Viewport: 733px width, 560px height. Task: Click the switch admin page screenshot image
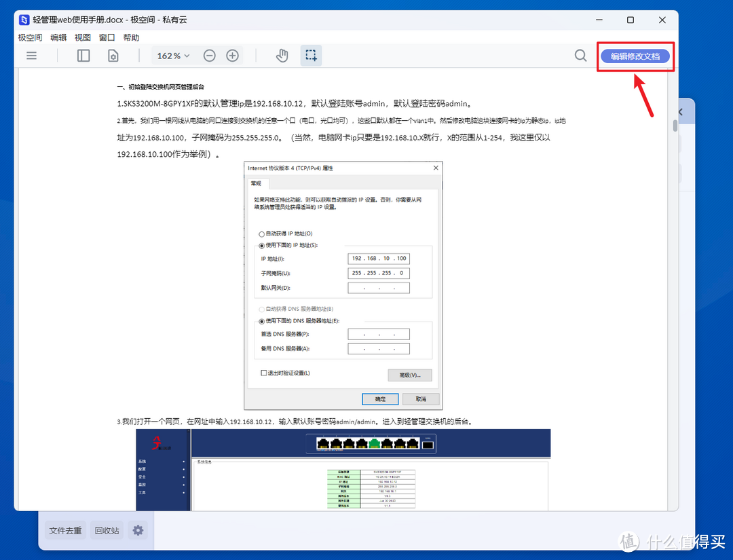click(x=343, y=469)
